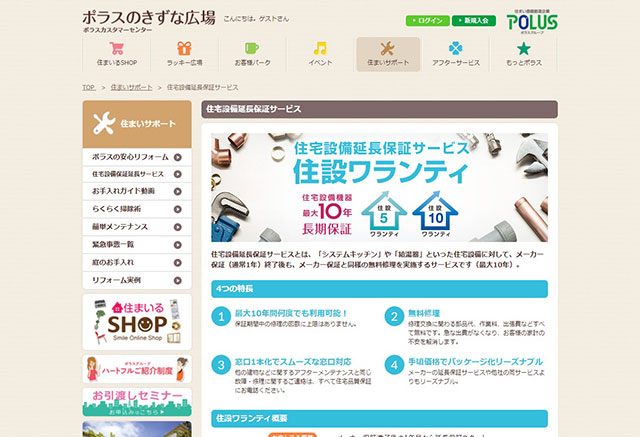The width and height of the screenshot is (640, 437).
Task: Click the 住まいサポート wrench icon tab
Action: click(x=388, y=54)
